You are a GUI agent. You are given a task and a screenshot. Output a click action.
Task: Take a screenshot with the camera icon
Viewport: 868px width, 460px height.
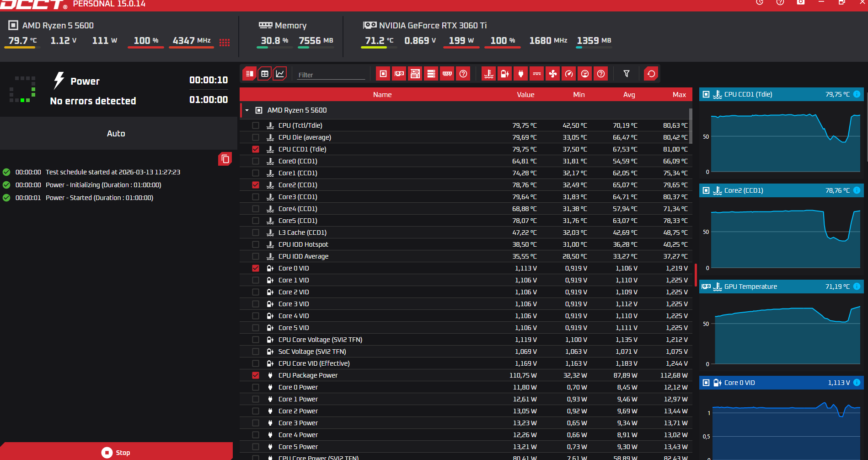[801, 2]
